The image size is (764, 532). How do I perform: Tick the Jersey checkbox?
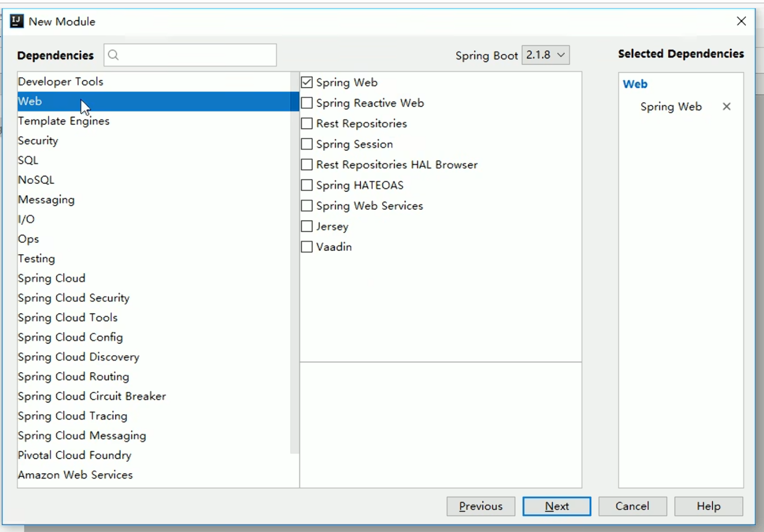tap(307, 226)
